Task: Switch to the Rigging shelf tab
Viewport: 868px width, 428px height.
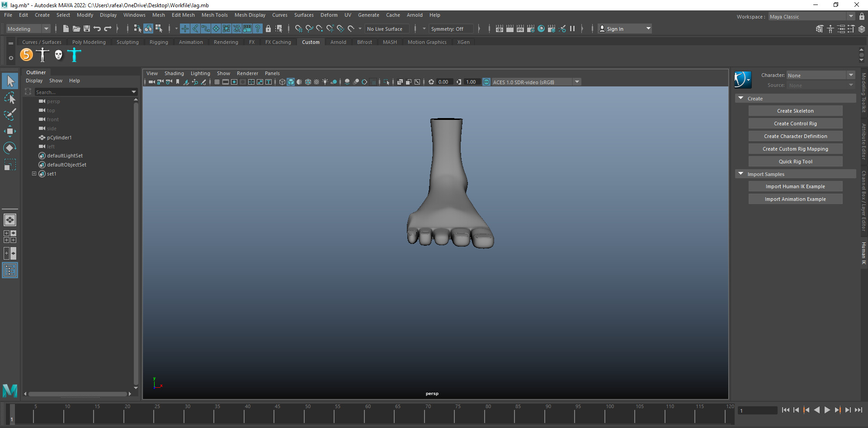Action: (x=159, y=42)
